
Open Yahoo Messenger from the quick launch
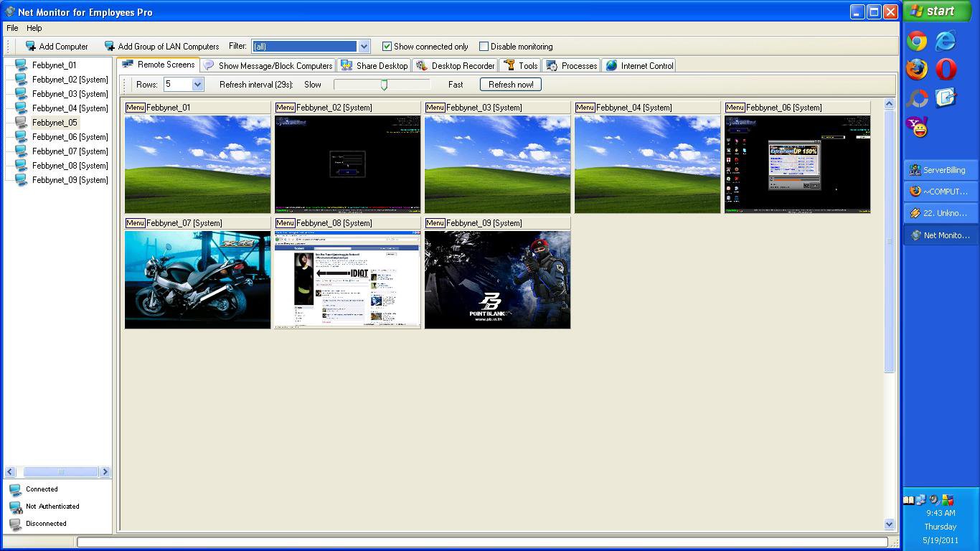tap(916, 128)
